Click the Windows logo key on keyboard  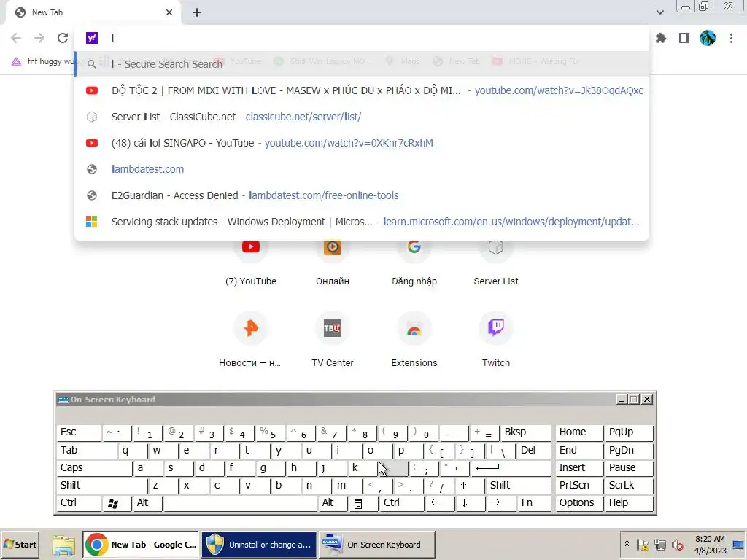click(x=117, y=503)
